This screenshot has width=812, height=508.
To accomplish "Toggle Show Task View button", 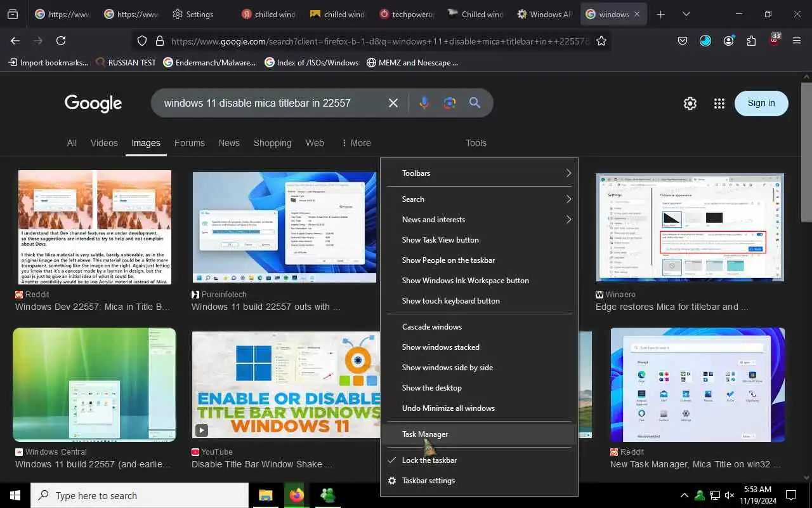I will pyautogui.click(x=479, y=240).
